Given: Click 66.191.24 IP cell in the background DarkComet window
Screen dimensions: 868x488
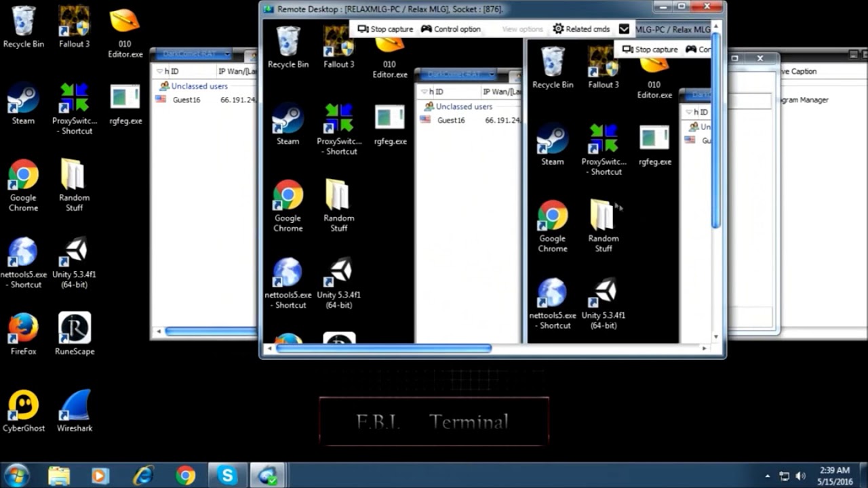Looking at the screenshot, I should [238, 100].
